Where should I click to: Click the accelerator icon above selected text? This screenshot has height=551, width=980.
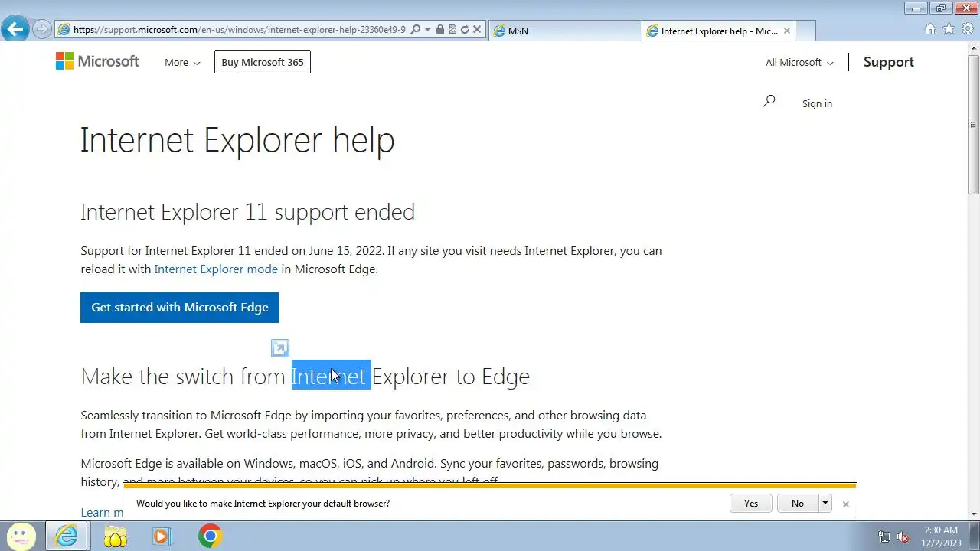coord(280,348)
